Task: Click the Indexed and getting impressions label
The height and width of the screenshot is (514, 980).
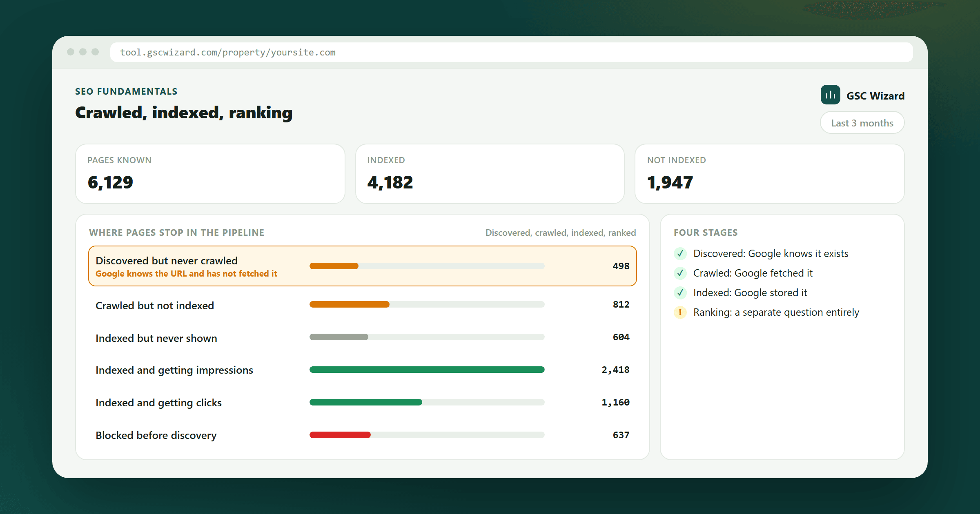Action: pyautogui.click(x=174, y=370)
